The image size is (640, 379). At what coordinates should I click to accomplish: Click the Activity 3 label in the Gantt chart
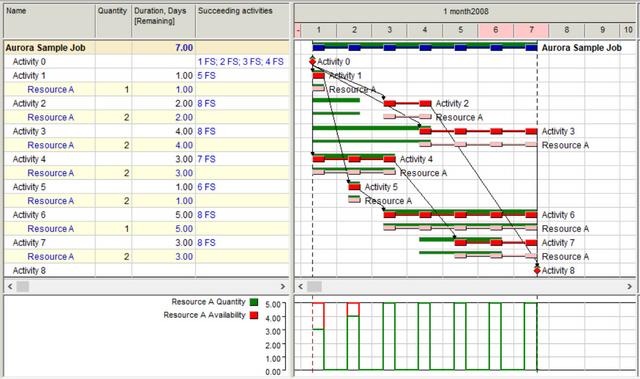pos(558,131)
